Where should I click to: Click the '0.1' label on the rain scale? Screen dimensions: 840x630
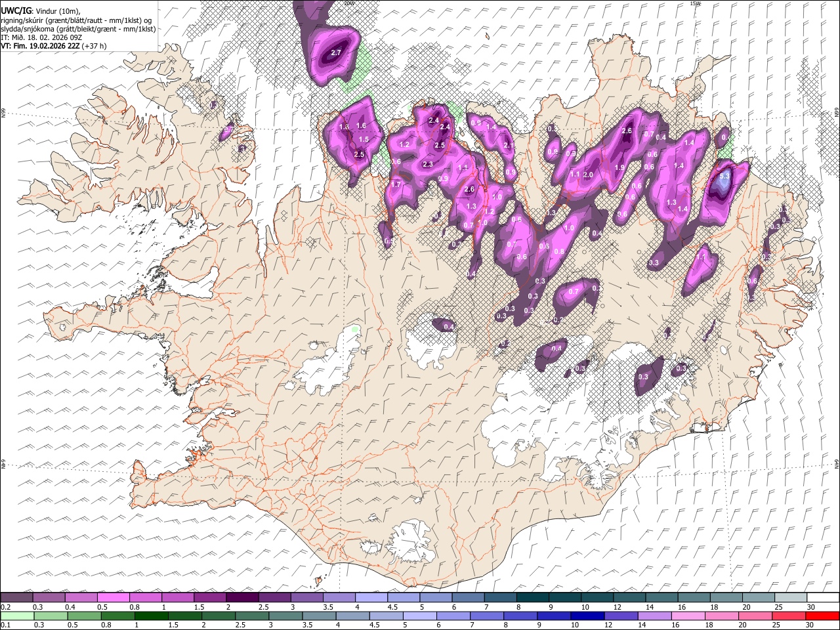pos(6,625)
